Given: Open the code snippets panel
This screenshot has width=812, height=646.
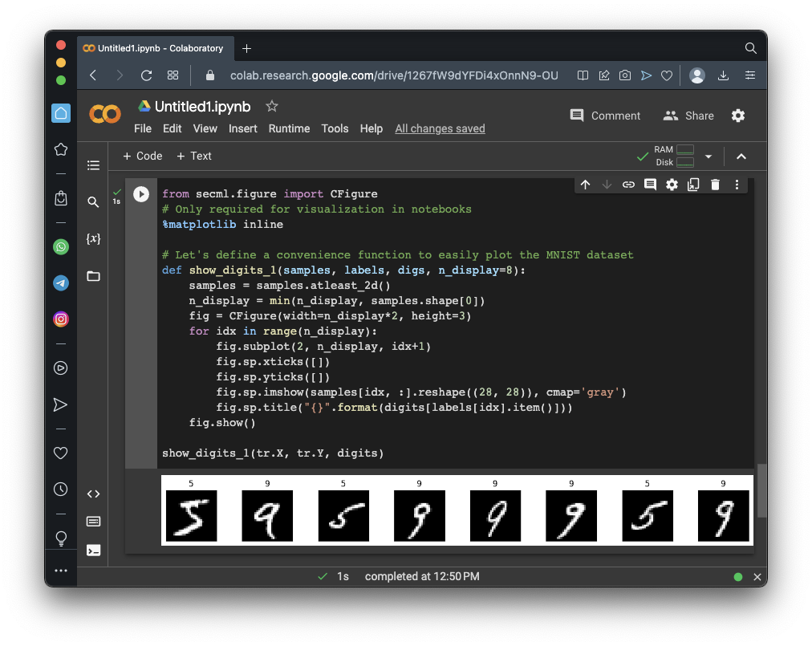Looking at the screenshot, I should [x=93, y=494].
